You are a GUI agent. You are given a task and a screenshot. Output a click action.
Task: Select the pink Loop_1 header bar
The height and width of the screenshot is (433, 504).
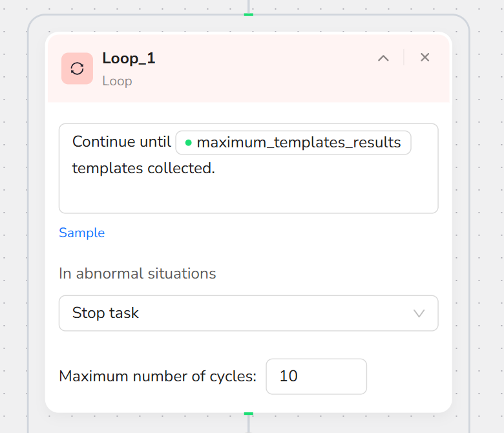pos(249,69)
